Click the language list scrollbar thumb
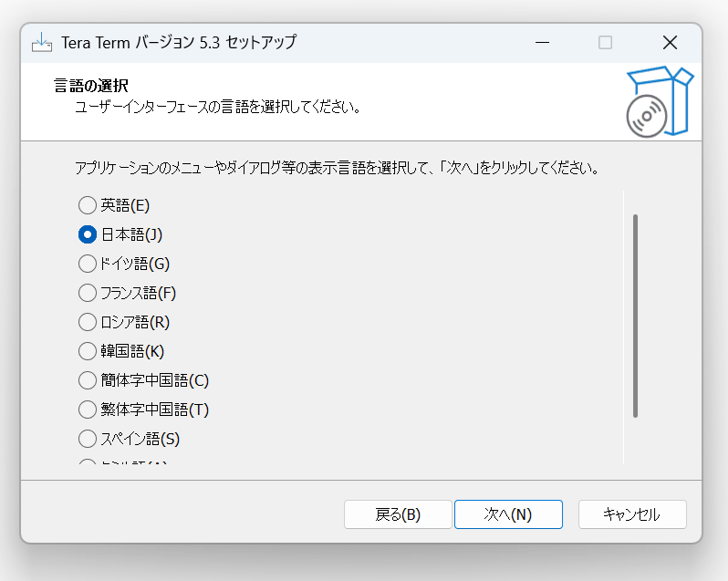Image resolution: width=728 pixels, height=581 pixels. pyautogui.click(x=635, y=316)
